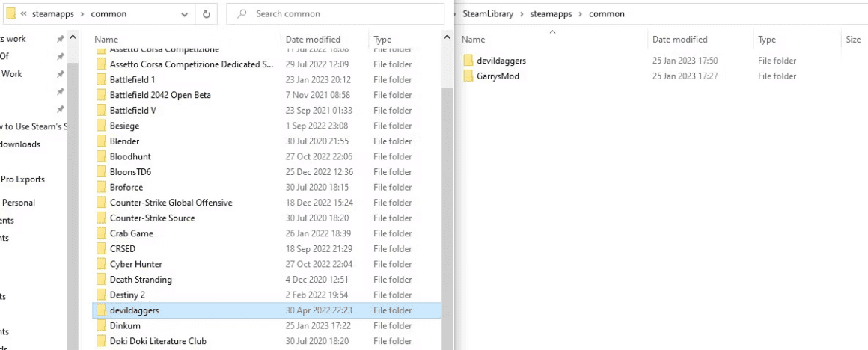
Task: Click common in the left window address bar
Action: [109, 13]
